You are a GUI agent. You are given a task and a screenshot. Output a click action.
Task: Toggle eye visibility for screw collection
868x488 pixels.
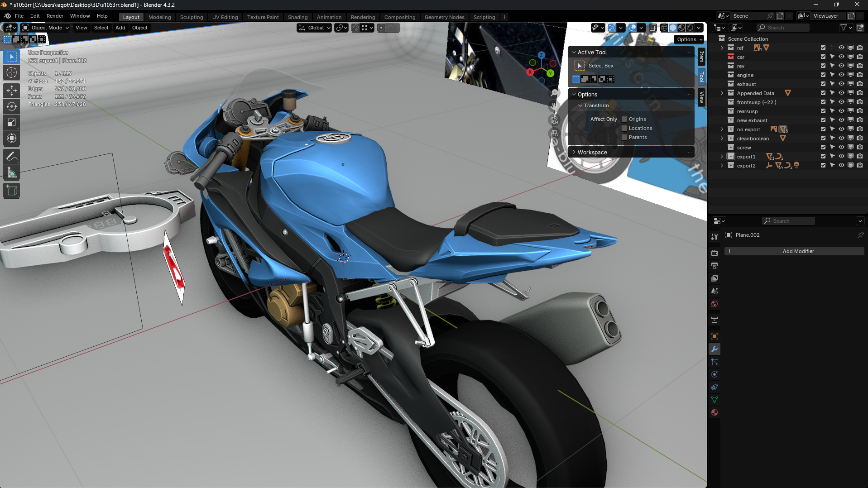pyautogui.click(x=841, y=148)
